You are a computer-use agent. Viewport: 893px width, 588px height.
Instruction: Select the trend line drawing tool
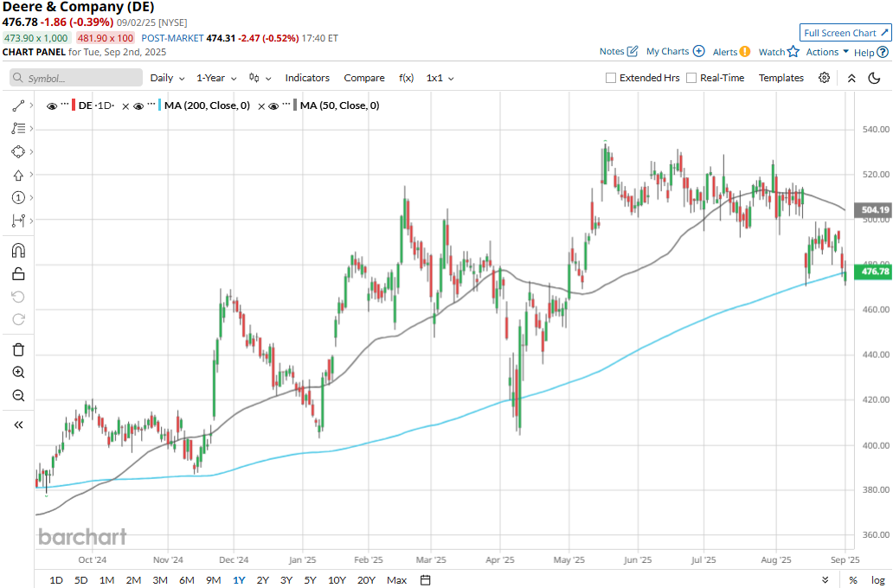(18, 105)
